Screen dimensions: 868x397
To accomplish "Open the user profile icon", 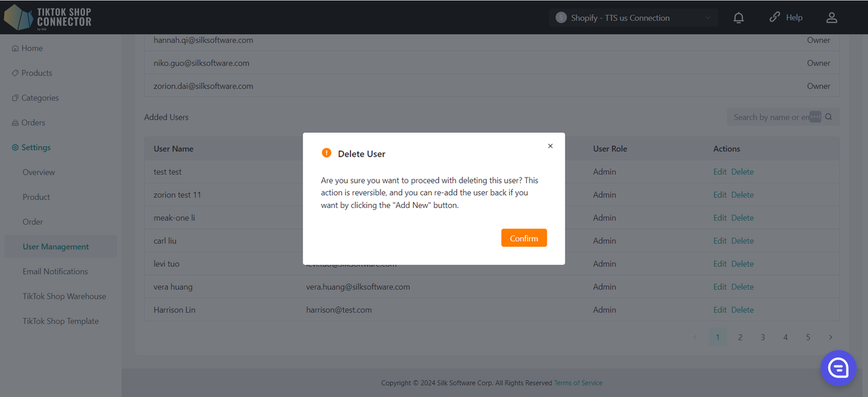I will pyautogui.click(x=831, y=18).
